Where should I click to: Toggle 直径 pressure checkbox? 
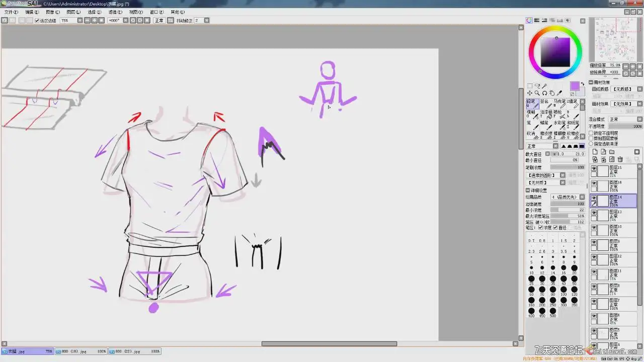[x=556, y=228]
